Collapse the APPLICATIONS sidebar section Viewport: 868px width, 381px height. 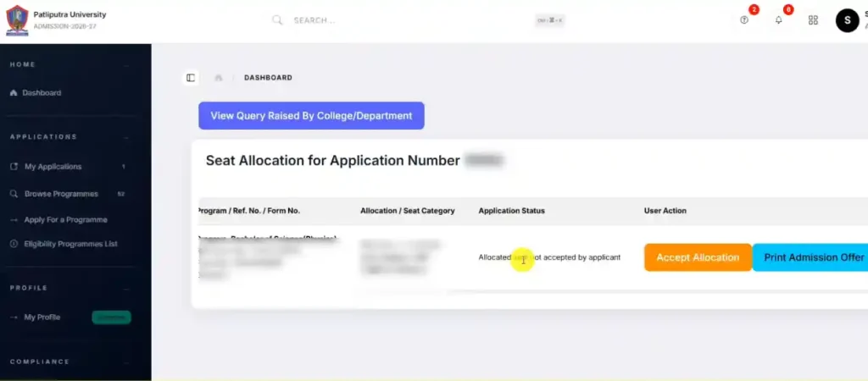tap(127, 137)
